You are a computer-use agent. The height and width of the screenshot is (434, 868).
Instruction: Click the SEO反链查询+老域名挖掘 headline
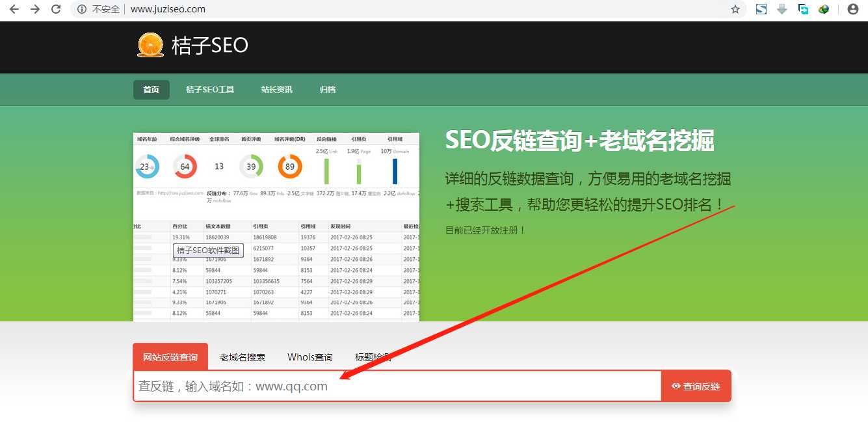coord(580,140)
